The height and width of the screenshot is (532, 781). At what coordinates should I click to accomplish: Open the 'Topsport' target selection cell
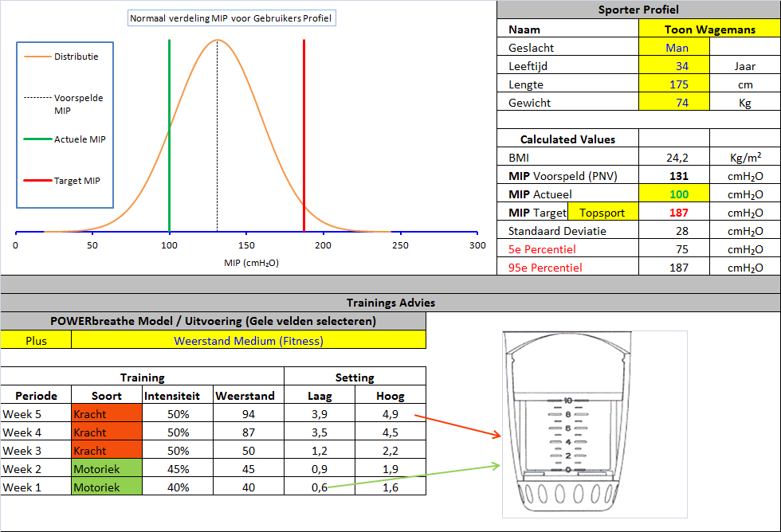click(602, 213)
